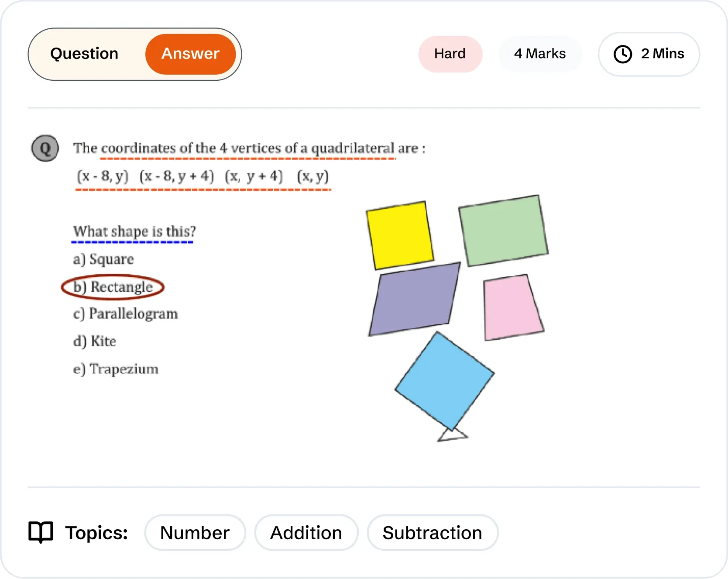Open the Subtraction topic tag

coord(432,533)
